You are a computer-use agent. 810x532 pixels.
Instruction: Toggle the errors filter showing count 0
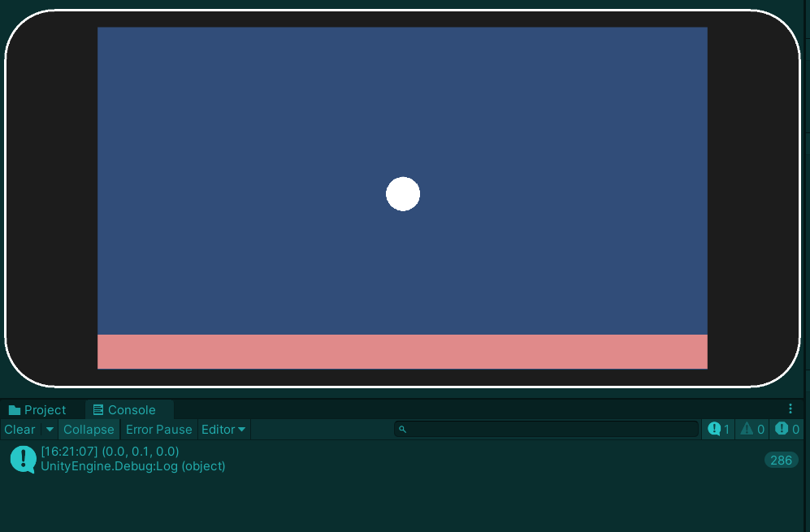786,429
